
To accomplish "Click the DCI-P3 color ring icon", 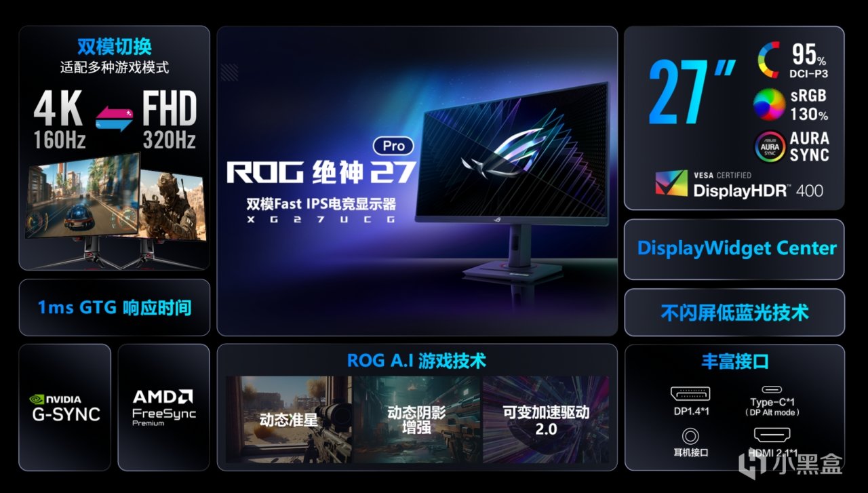I will [769, 60].
